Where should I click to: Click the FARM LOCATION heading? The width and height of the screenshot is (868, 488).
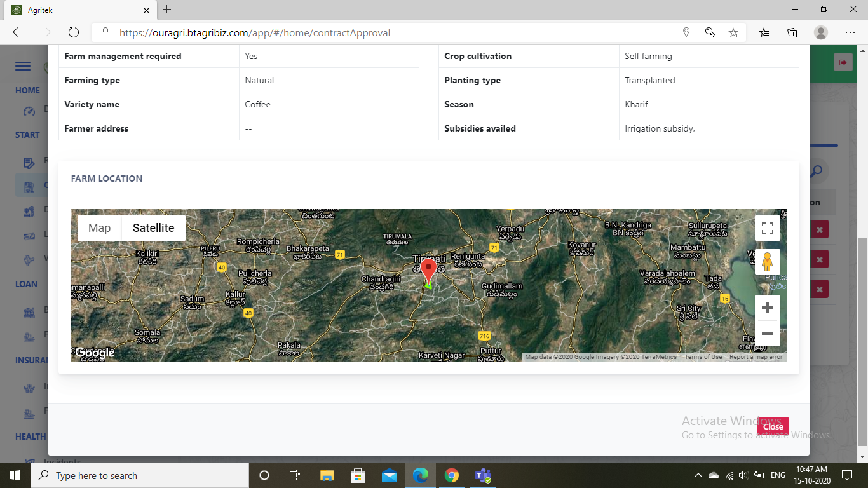coord(107,179)
